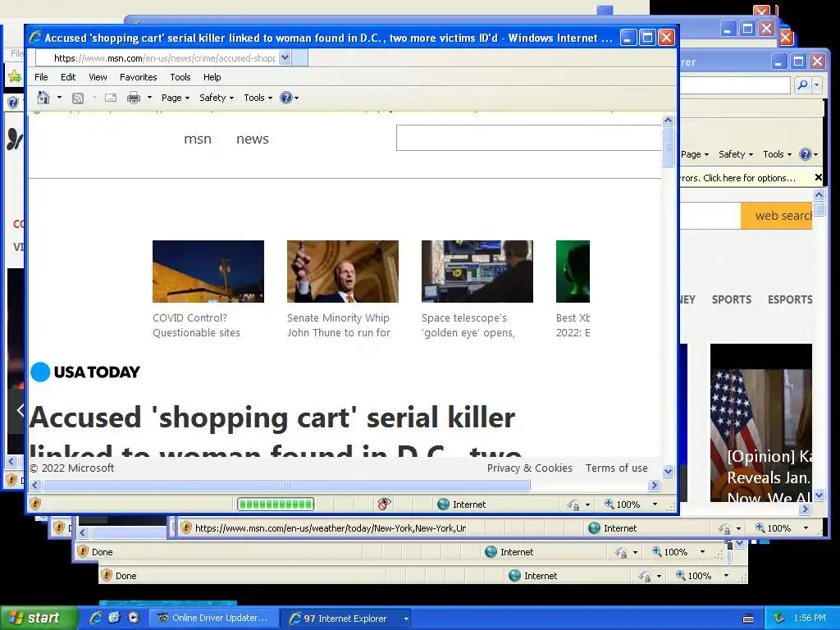Open the Privacy & Cookies link
Image resolution: width=840 pixels, height=630 pixels.
529,468
